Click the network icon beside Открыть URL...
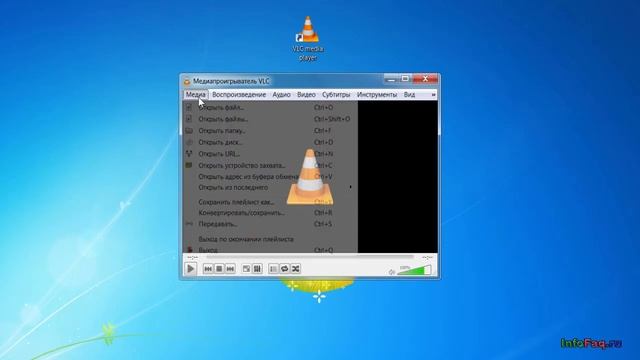The height and width of the screenshot is (360, 640). click(189, 153)
